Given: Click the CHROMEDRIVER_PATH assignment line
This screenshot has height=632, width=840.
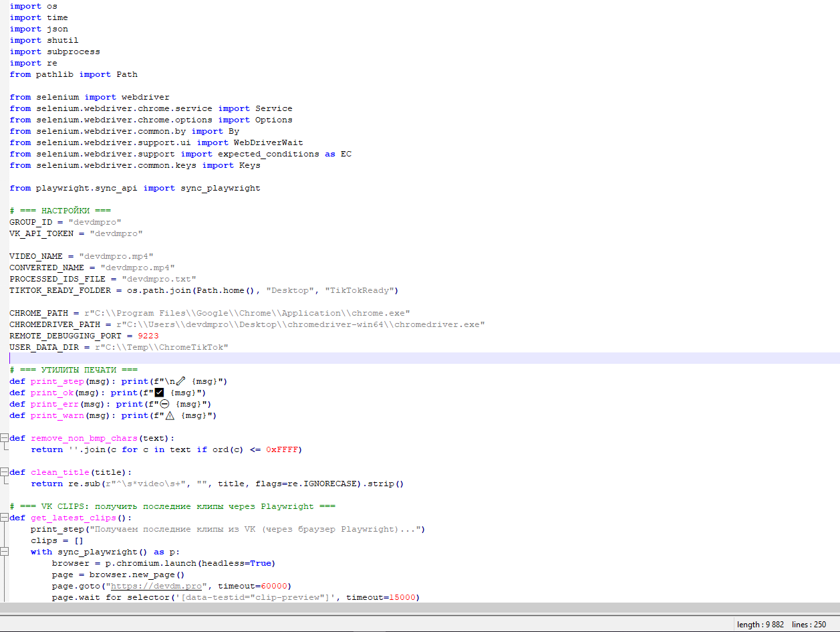Looking at the screenshot, I should (x=247, y=324).
